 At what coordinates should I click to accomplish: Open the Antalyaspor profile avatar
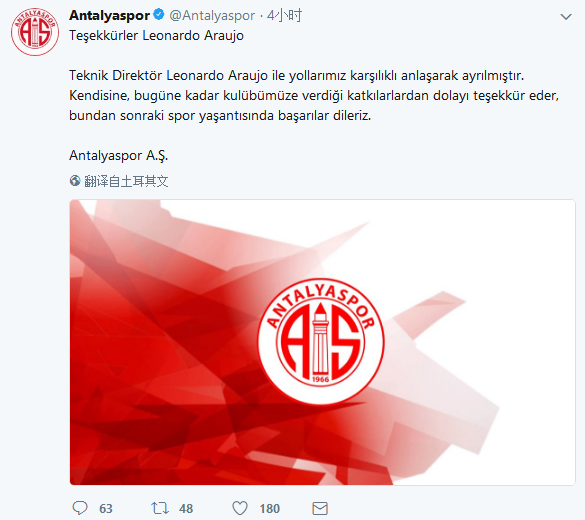[x=35, y=32]
